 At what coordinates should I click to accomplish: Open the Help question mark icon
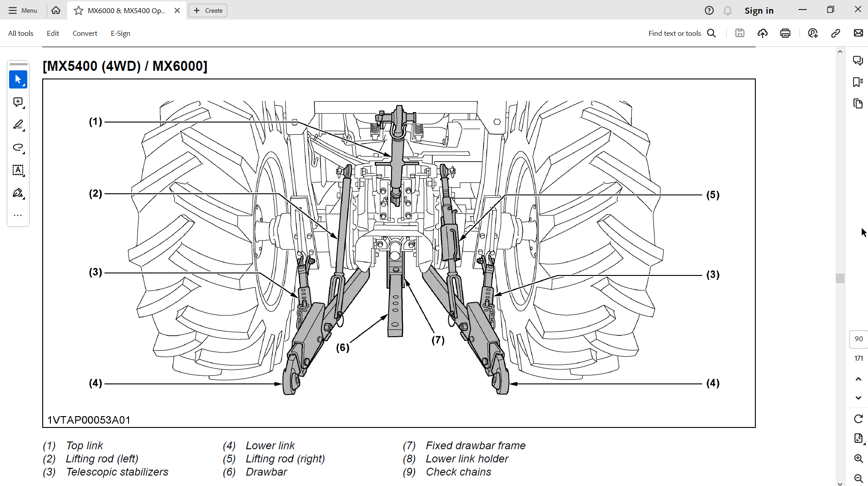pos(709,10)
